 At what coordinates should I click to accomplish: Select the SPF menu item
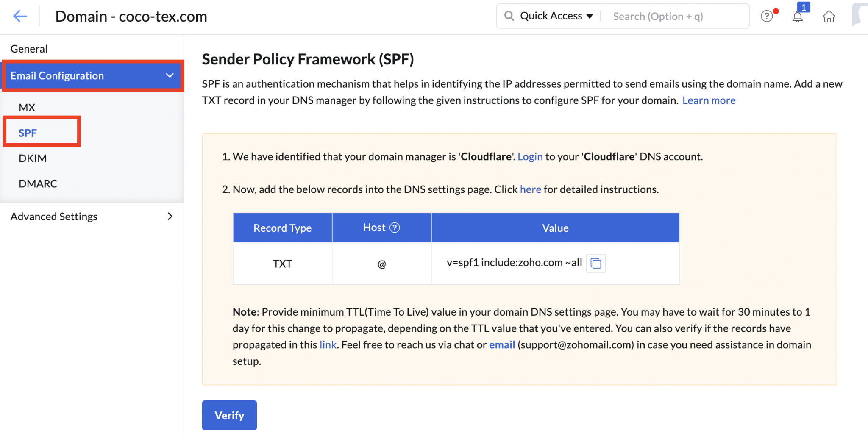pyautogui.click(x=27, y=132)
